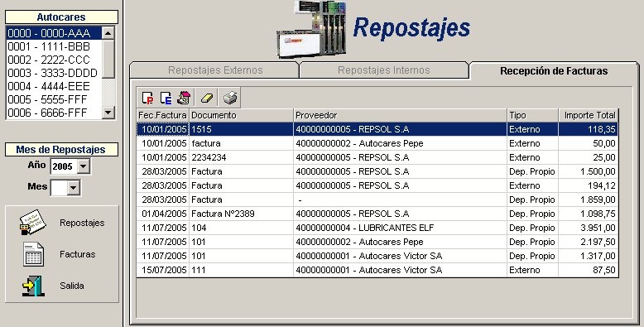The width and height of the screenshot is (644, 327).
Task: Select autocar 0005 - 5555-FFF
Action: pos(54,99)
